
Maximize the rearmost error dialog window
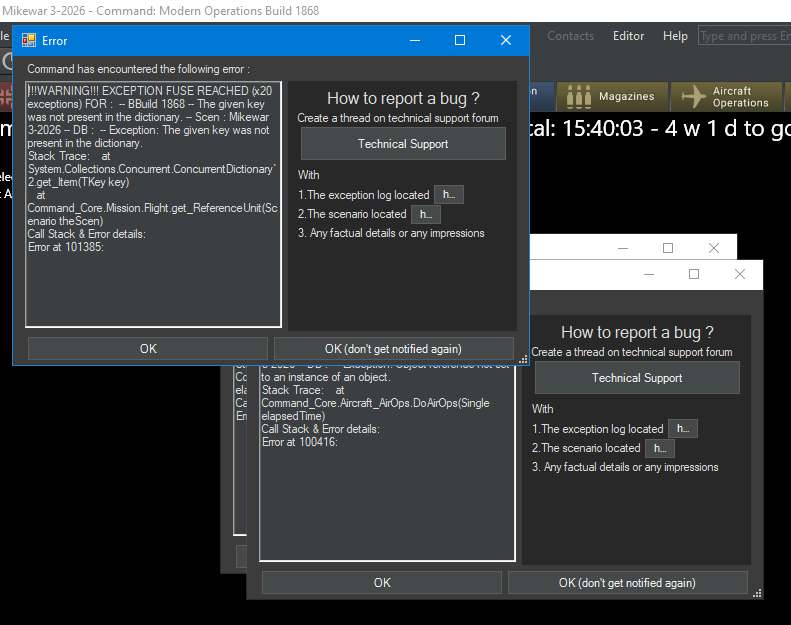pos(668,248)
